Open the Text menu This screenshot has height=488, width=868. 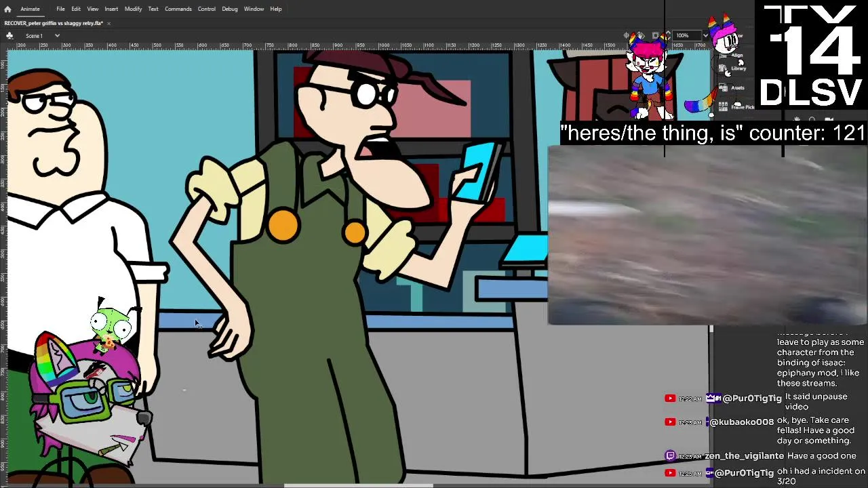tap(153, 9)
